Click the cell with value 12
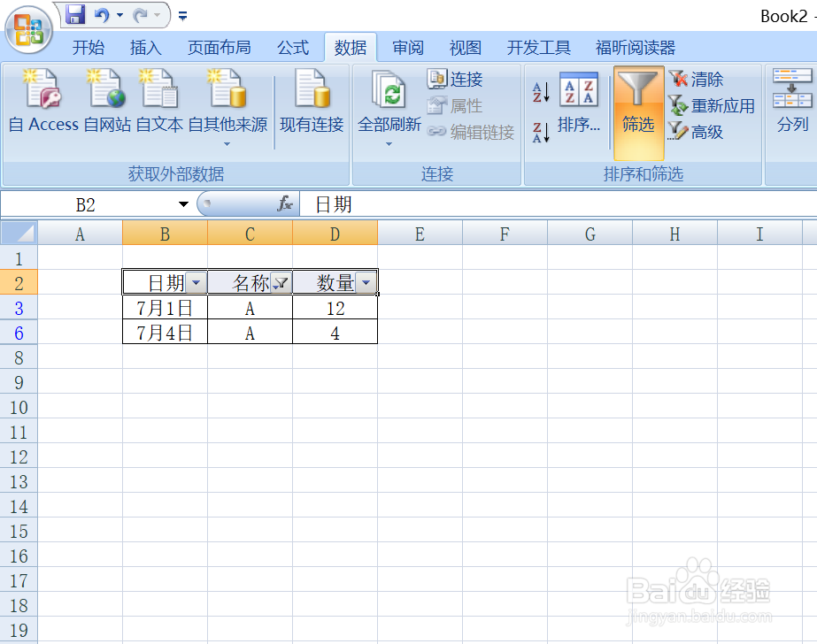The image size is (817, 644). pos(335,308)
